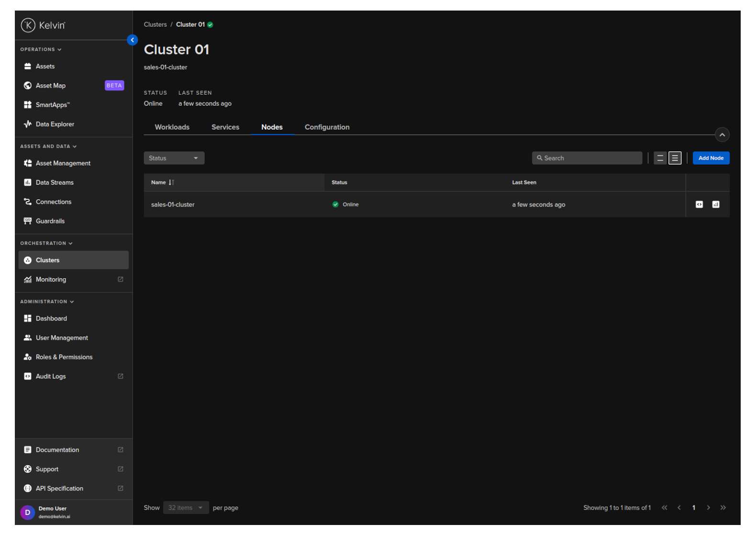The width and height of the screenshot is (756, 536).
Task: Open the Guardrails page
Action: (50, 221)
